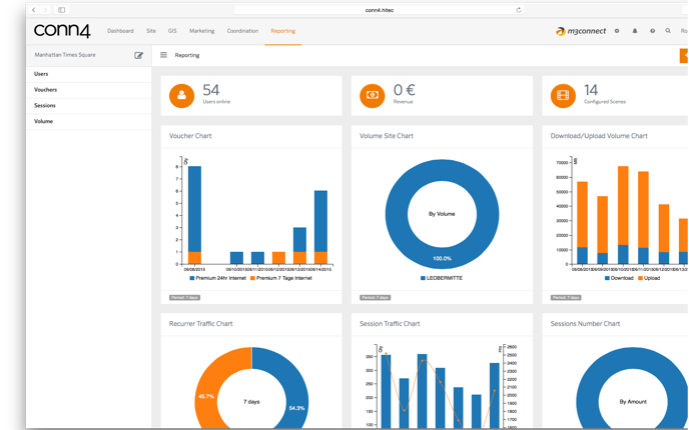Image resolution: width=689 pixels, height=430 pixels.
Task: Switch to the Dashboard tab
Action: click(x=120, y=31)
